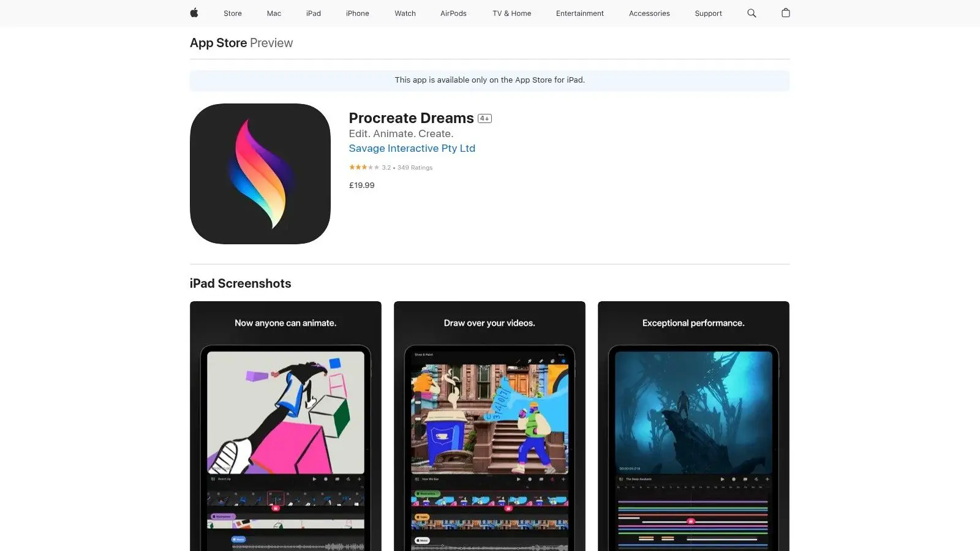The height and width of the screenshot is (551, 980).
Task: Go to the Support page
Action: pyautogui.click(x=708, y=13)
